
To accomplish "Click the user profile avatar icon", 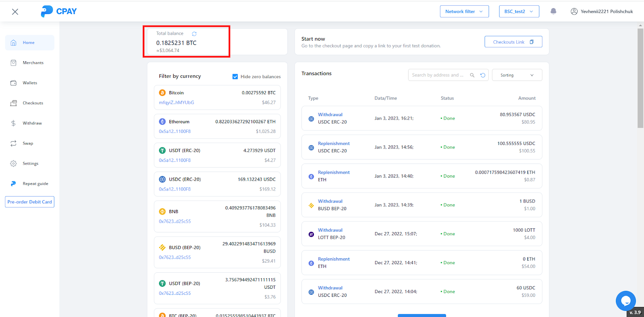I will tap(574, 11).
